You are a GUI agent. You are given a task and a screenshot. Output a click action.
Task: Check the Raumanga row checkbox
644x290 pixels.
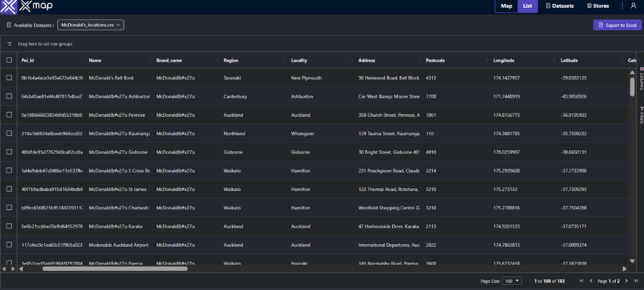pyautogui.click(x=9, y=133)
